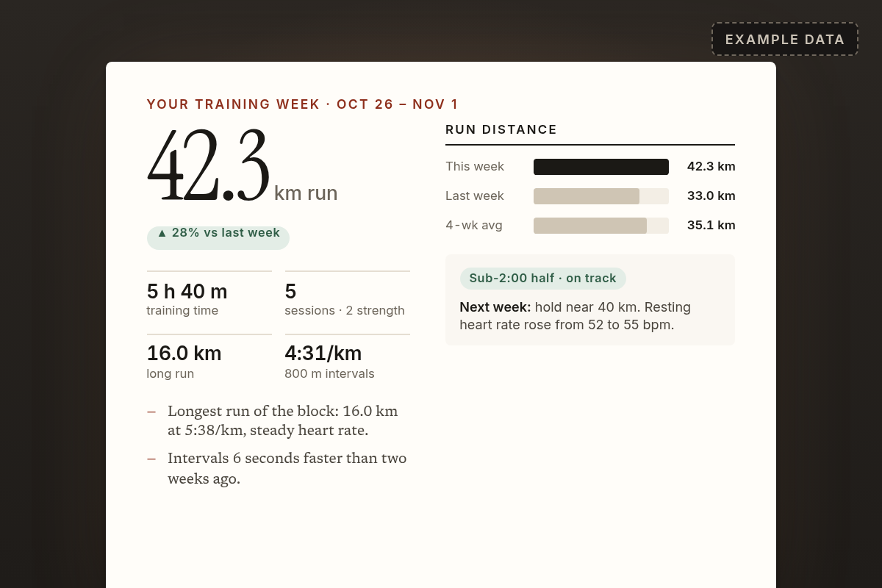Click the km run unit label
This screenshot has width=882, height=588.
point(306,193)
